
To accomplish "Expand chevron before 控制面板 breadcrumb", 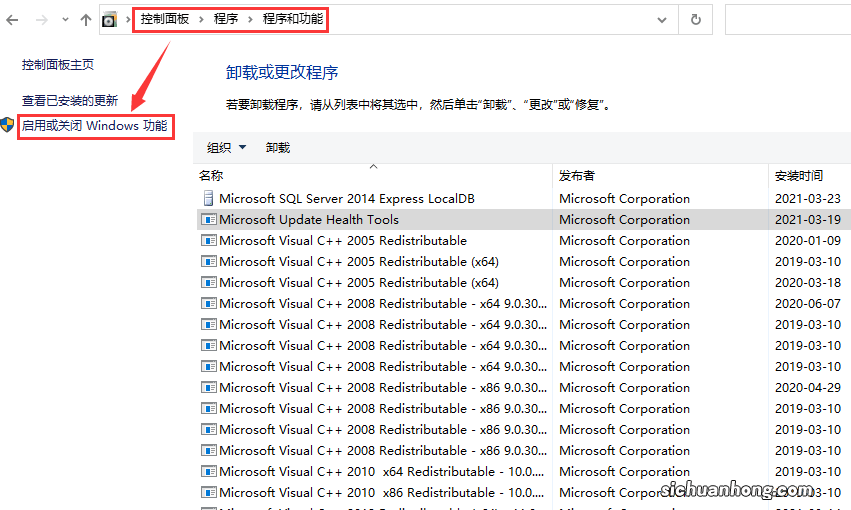I will click(128, 20).
